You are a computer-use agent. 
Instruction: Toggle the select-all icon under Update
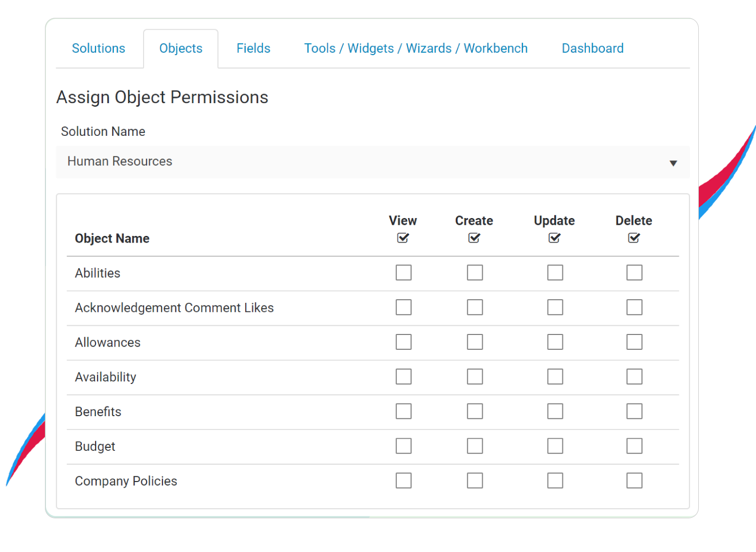click(x=554, y=237)
